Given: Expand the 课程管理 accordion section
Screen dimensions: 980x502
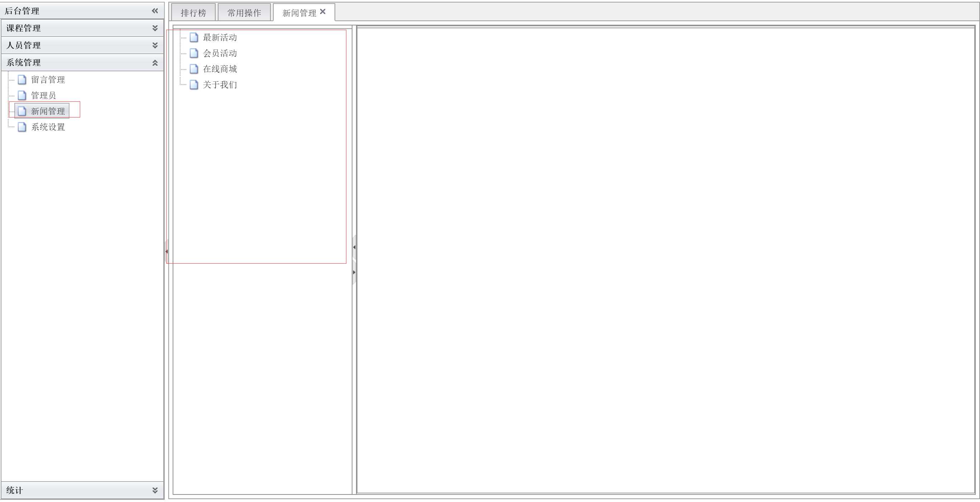Looking at the screenshot, I should click(x=155, y=28).
